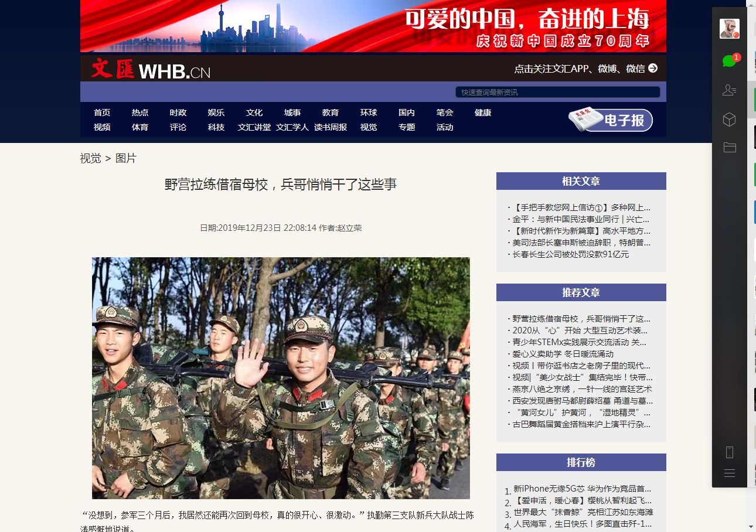Screen dimensions: 756x532
Task: Open the folder icon in the sidebar
Action: [x=729, y=148]
